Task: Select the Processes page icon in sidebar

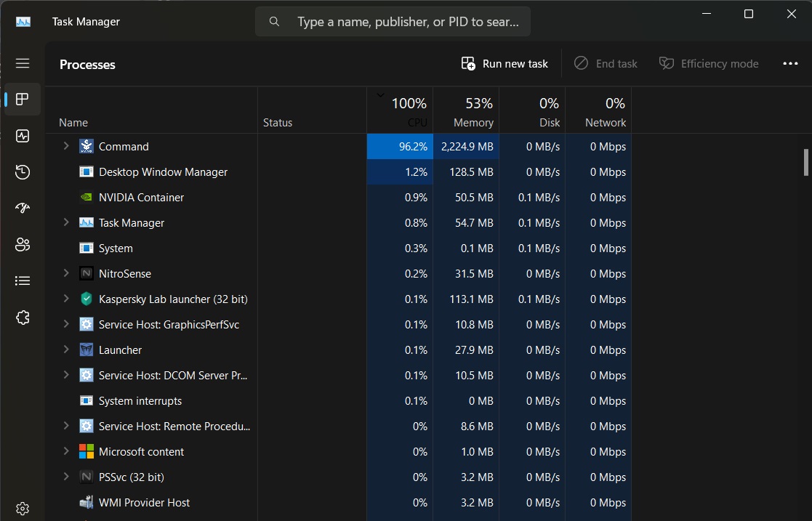Action: pos(23,99)
